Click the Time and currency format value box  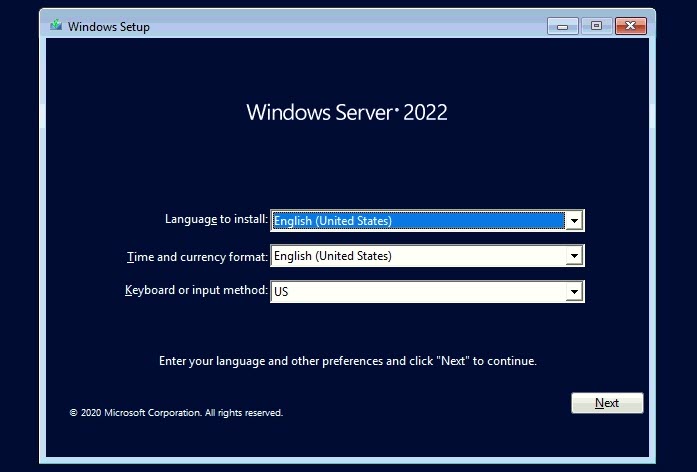pos(417,256)
